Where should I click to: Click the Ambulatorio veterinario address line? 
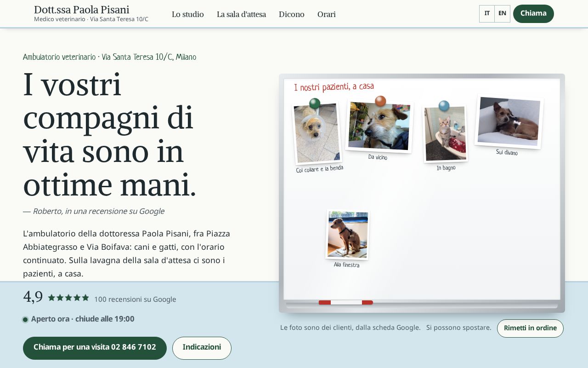(x=109, y=57)
